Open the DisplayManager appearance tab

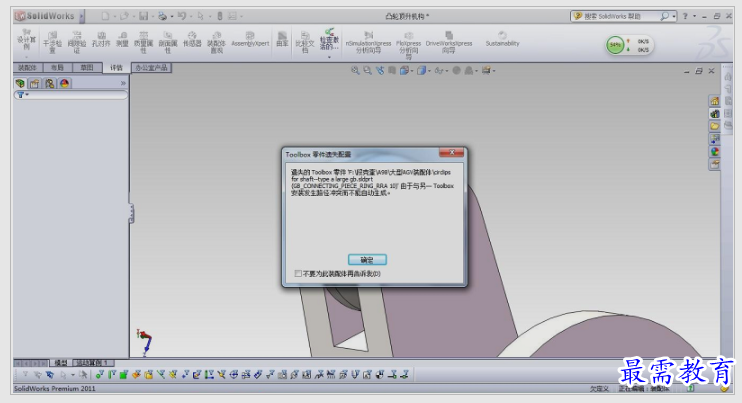point(64,83)
